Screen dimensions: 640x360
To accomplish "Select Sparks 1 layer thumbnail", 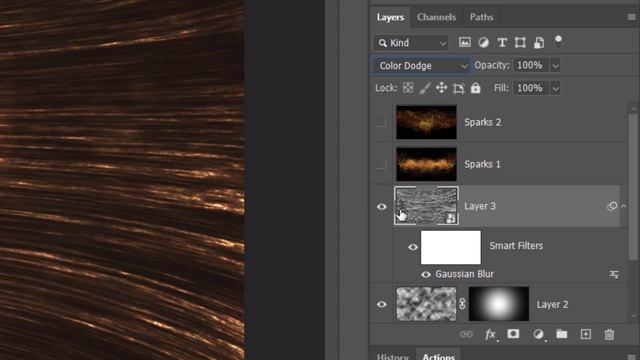I will coord(426,164).
